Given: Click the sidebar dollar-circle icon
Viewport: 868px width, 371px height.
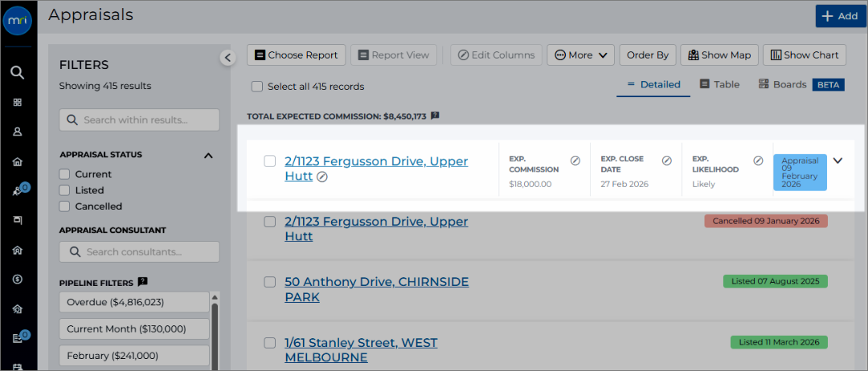Looking at the screenshot, I should (x=18, y=279).
